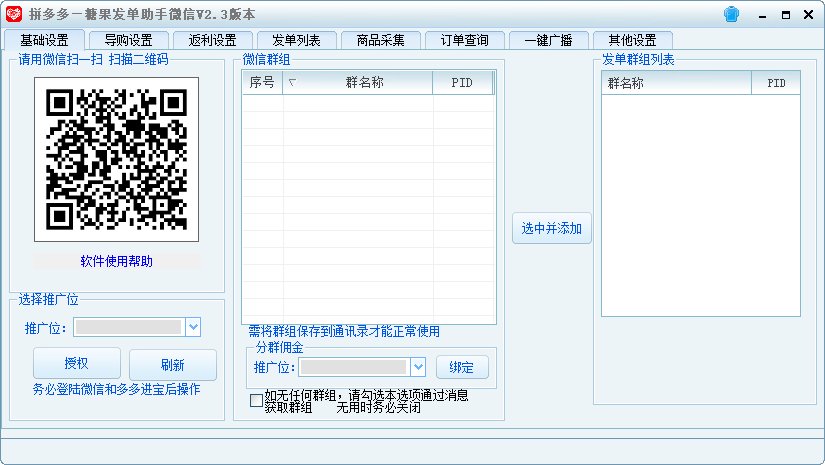Click the 绑定 button

[462, 367]
